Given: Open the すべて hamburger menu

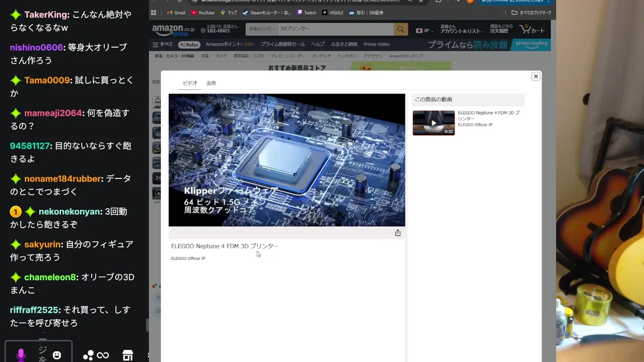Looking at the screenshot, I should [163, 44].
